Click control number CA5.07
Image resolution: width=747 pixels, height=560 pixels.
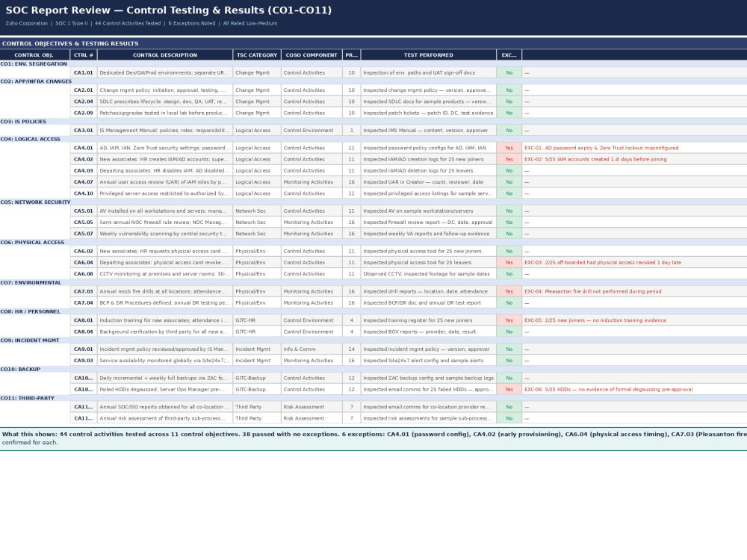[x=84, y=234]
